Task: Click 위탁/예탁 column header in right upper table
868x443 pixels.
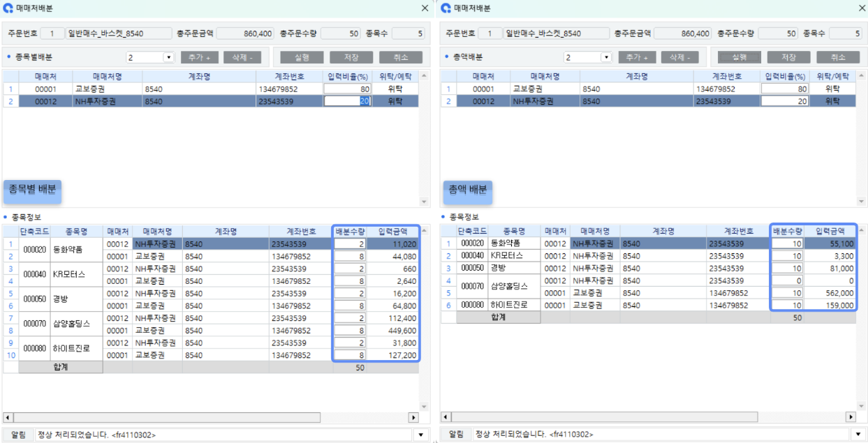Action: [832, 76]
